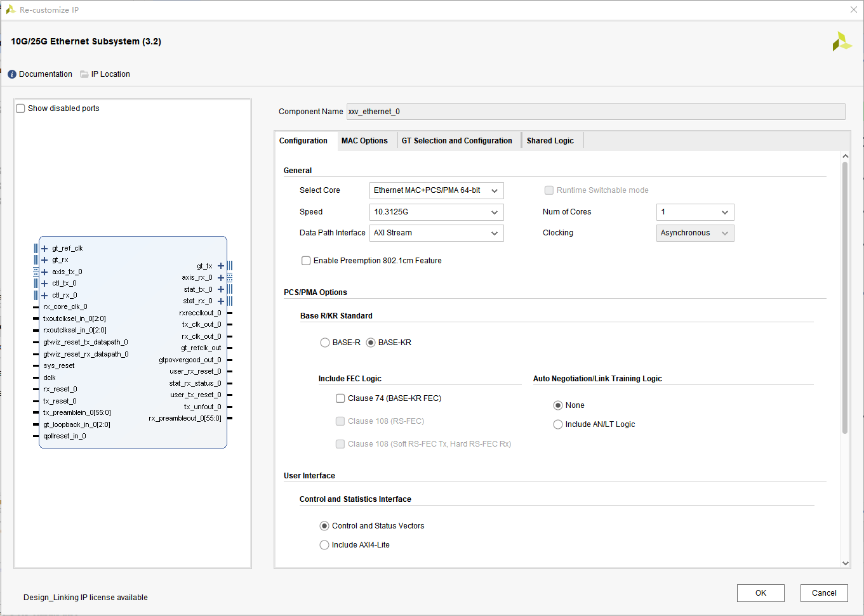This screenshot has height=616, width=864.
Task: Expand the gt_tx port plus icon
Action: click(221, 266)
